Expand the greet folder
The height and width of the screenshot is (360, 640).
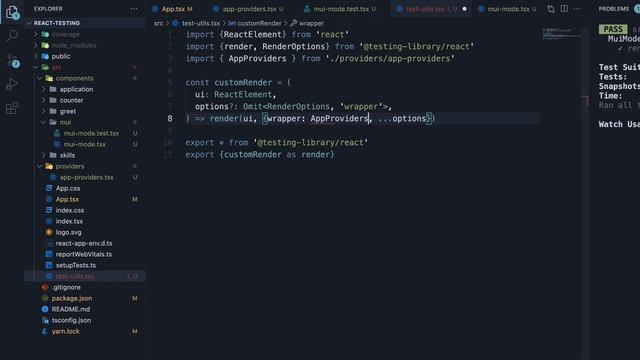pyautogui.click(x=68, y=111)
